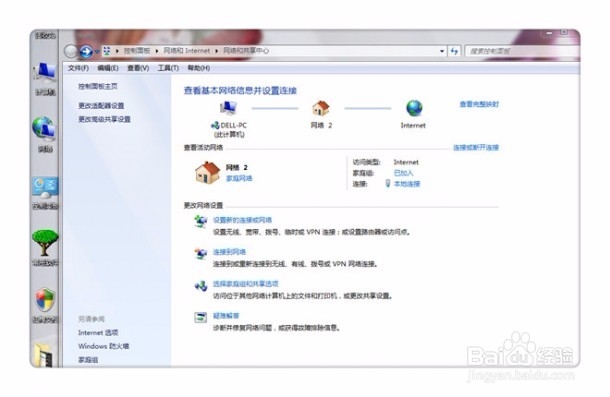Select the folder icon at the desktop bottom

tap(44, 355)
